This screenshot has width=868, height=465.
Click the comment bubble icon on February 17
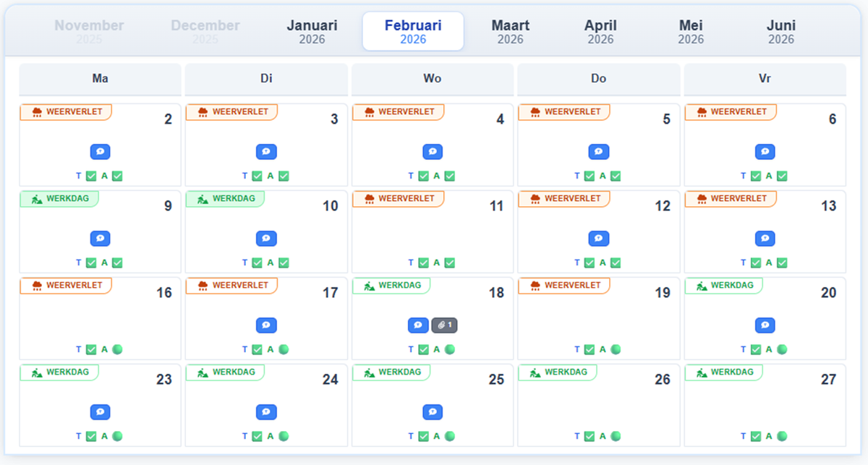266,325
